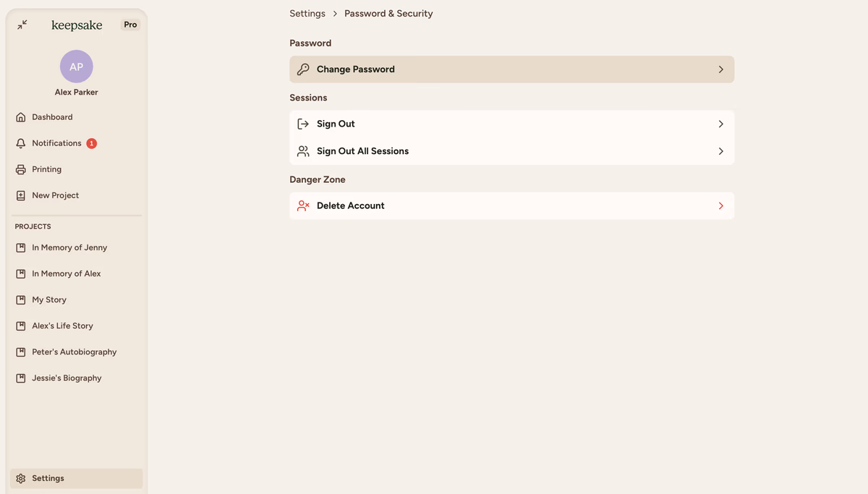This screenshot has width=868, height=494.
Task: Open the My Story project
Action: click(49, 299)
